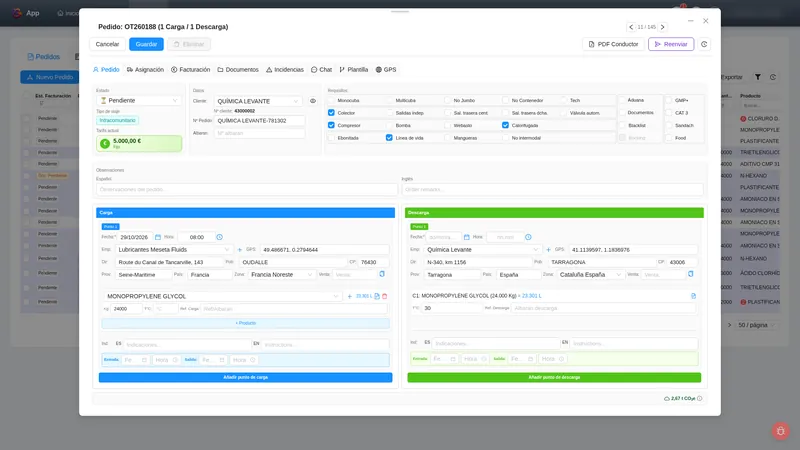Image resolution: width=800 pixels, height=450 pixels.
Task: Click the filter icon in Pedidos background page
Action: (x=758, y=77)
